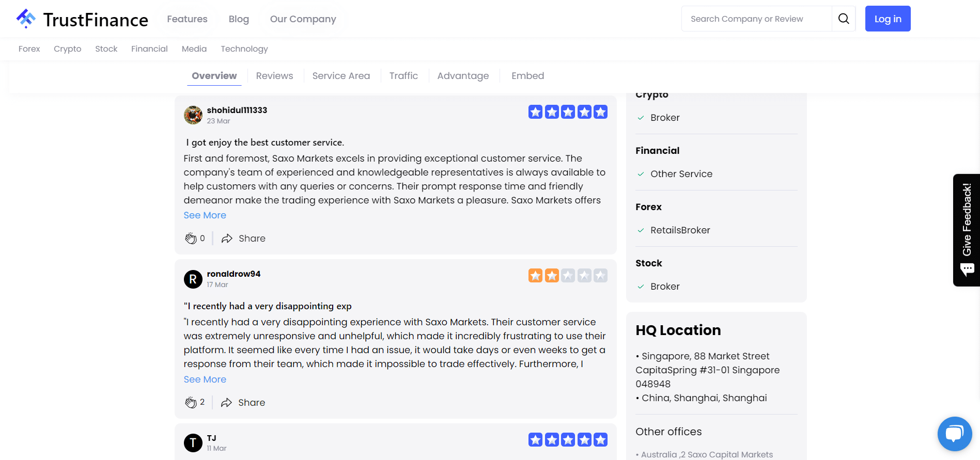
Task: Open the Features menu in header
Action: pyautogui.click(x=187, y=19)
